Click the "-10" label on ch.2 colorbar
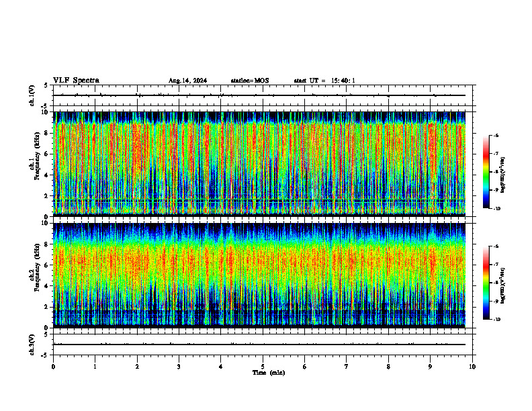Screen dimensions: 532x411 point(496,320)
